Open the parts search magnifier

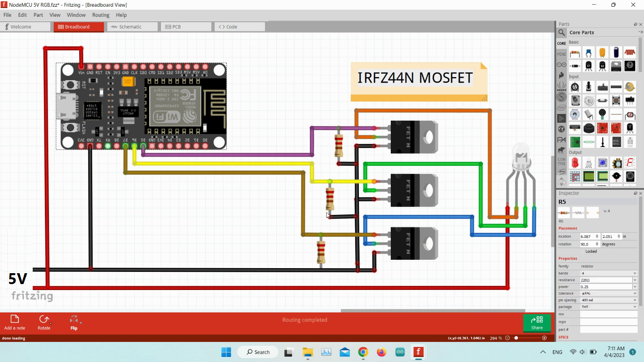(562, 32)
